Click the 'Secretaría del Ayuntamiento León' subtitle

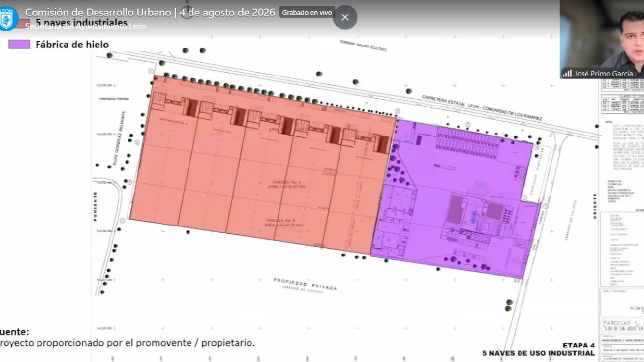click(x=86, y=26)
